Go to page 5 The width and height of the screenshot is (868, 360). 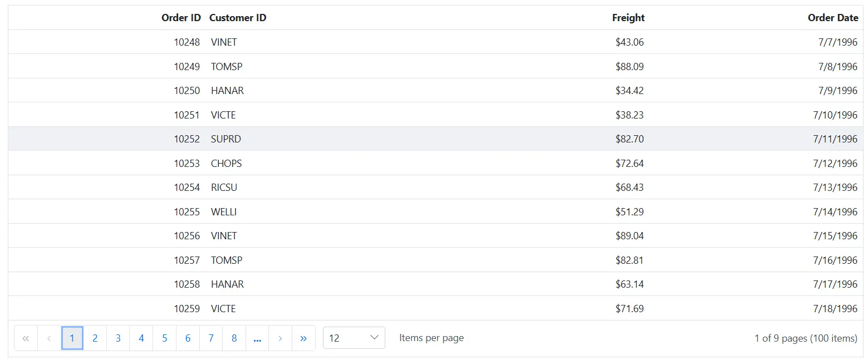(165, 338)
